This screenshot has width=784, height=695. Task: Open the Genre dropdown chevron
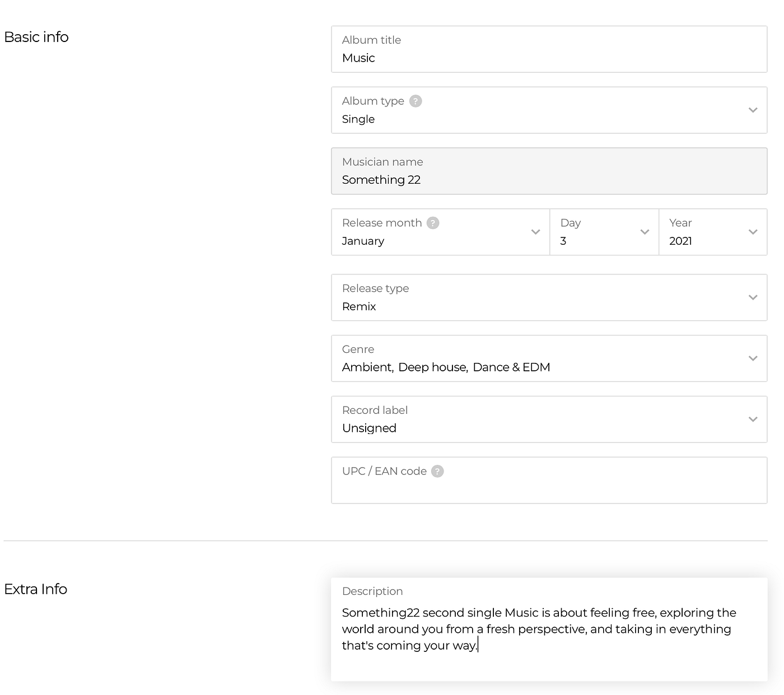(753, 358)
